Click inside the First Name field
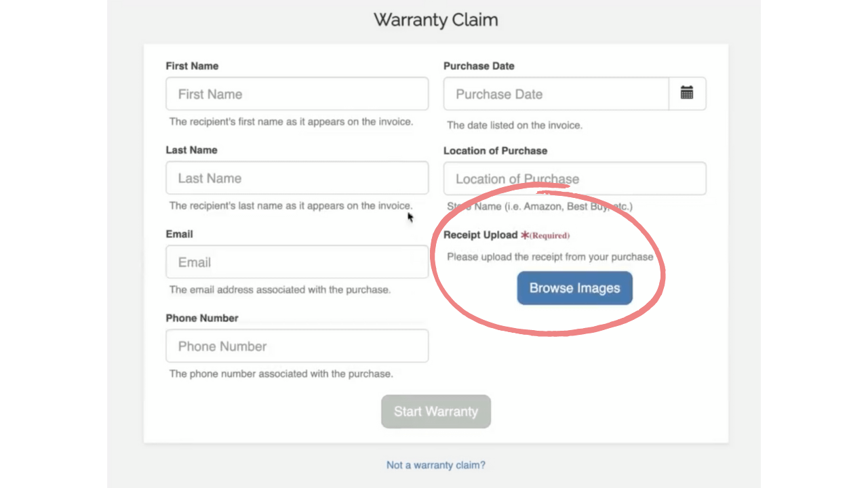Image resolution: width=868 pixels, height=488 pixels. click(297, 94)
